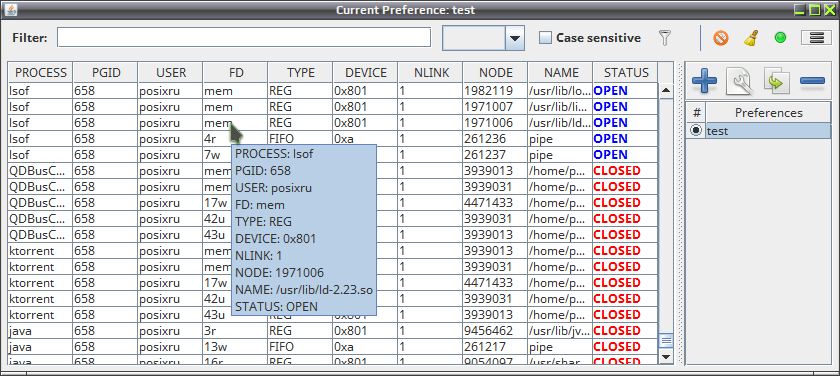The image size is (840, 376).
Task: Click the filter funnel icon
Action: [664, 38]
